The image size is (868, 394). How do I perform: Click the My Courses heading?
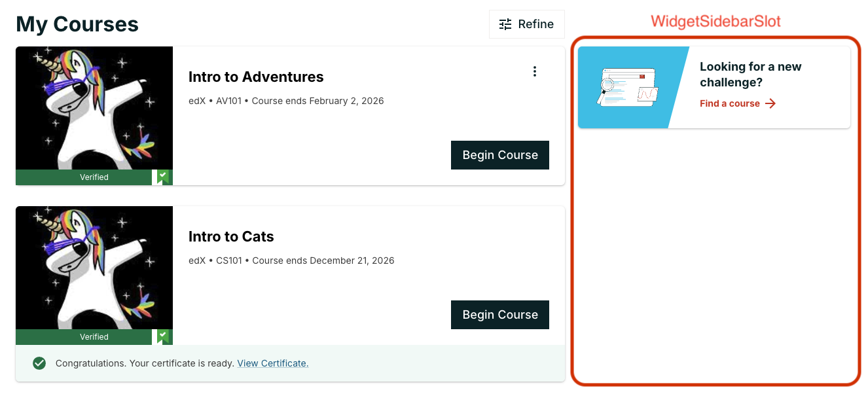77,24
